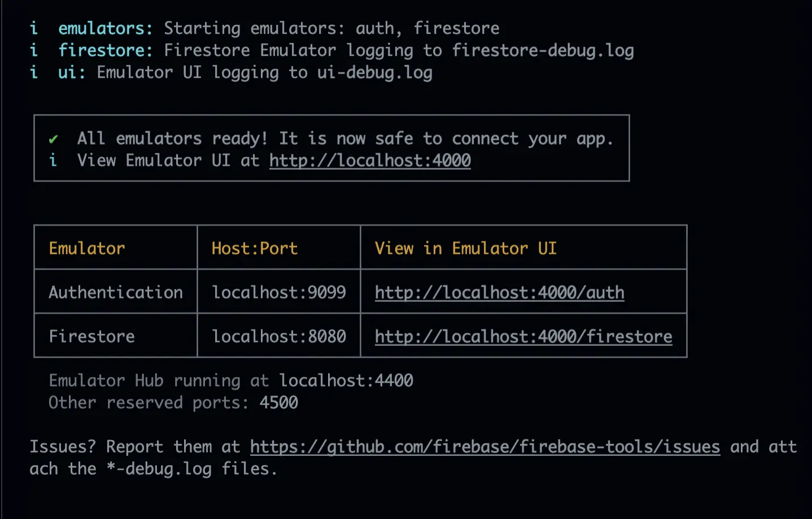
Task: Click the info 'i' marker before 'ui:'
Action: 34,72
